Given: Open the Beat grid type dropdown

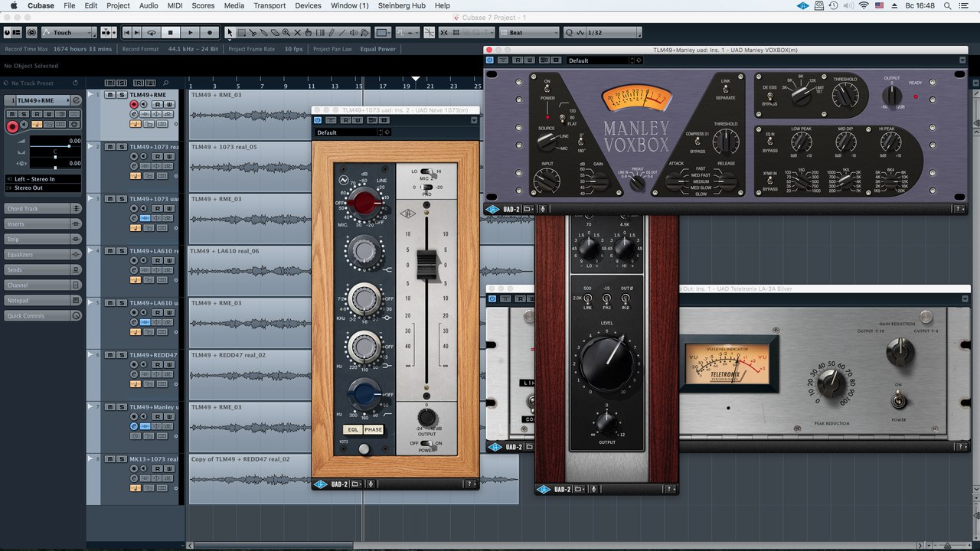Looking at the screenshot, I should [x=529, y=33].
